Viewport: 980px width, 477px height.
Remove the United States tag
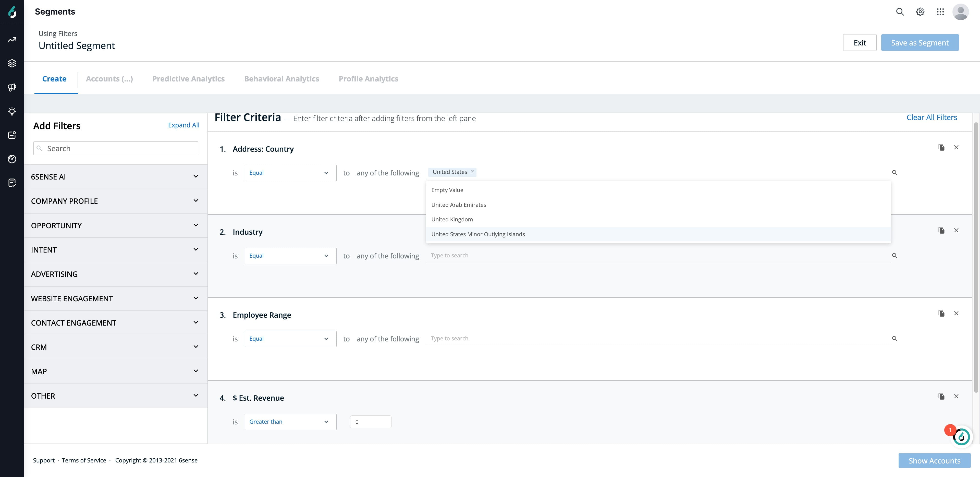click(472, 172)
